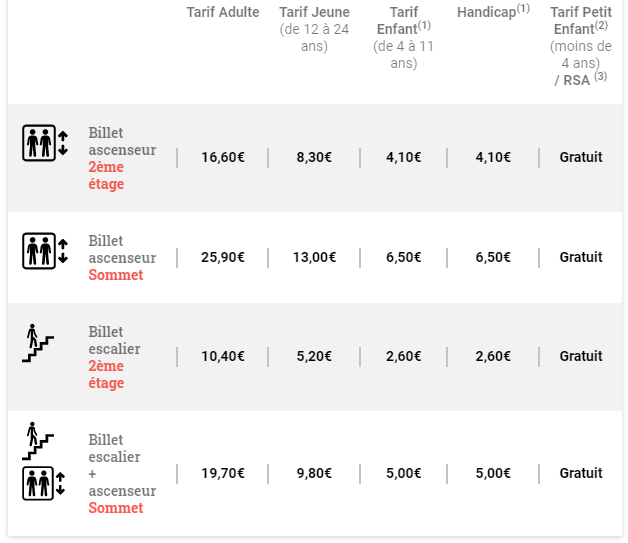Screen dimensions: 628x543
Task: Click the elevator icon for Sommet ticket
Action: pyautogui.click(x=45, y=251)
